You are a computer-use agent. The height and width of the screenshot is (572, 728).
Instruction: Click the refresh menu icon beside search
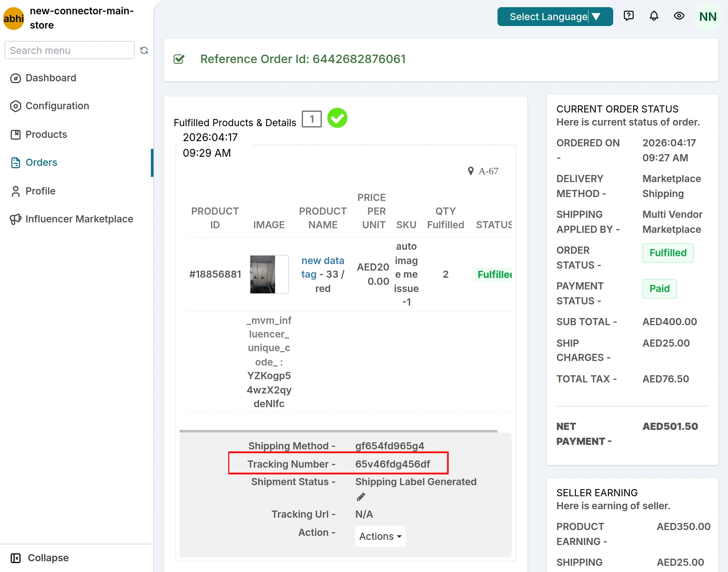144,50
